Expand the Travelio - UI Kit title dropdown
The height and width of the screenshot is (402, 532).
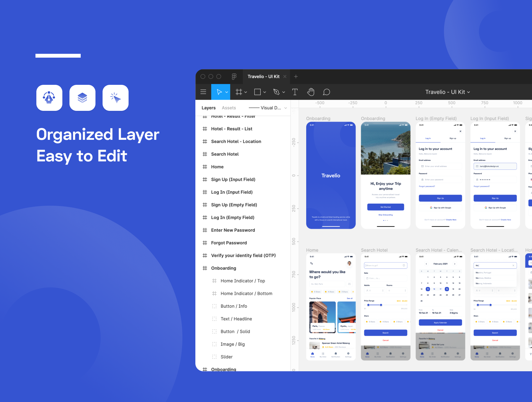(447, 92)
